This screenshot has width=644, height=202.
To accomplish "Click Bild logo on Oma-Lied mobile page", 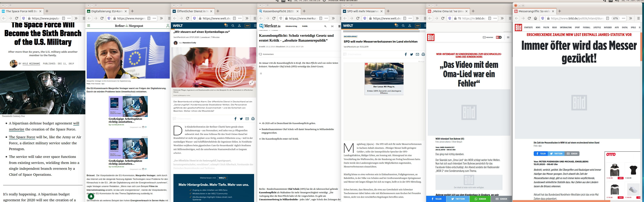I will [x=430, y=37].
